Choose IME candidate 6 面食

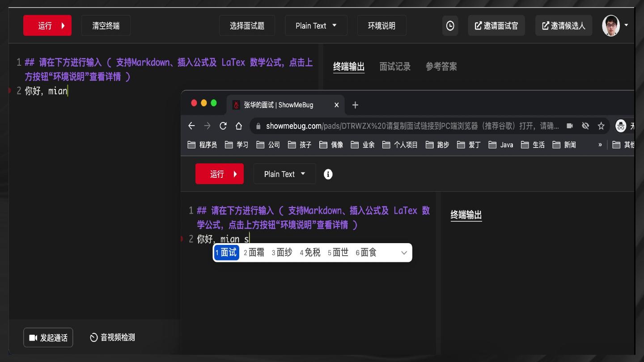366,253
